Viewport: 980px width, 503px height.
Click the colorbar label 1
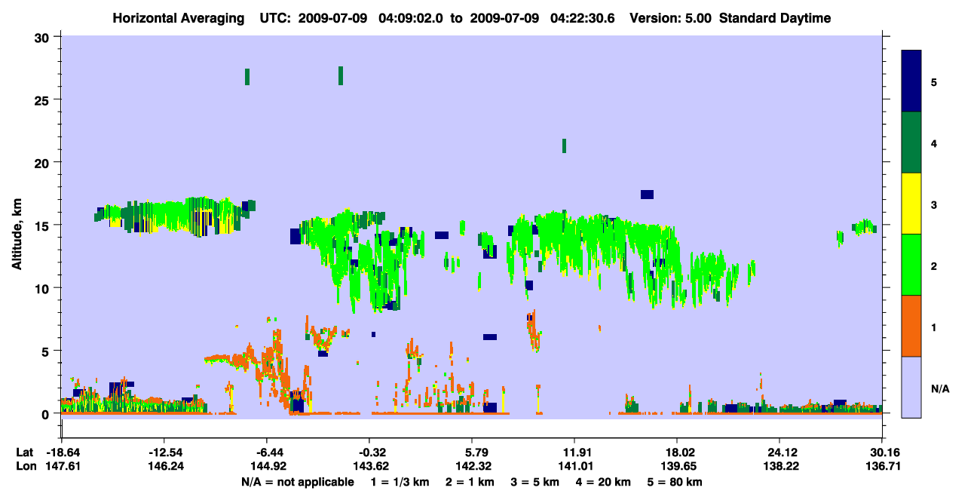(x=933, y=327)
